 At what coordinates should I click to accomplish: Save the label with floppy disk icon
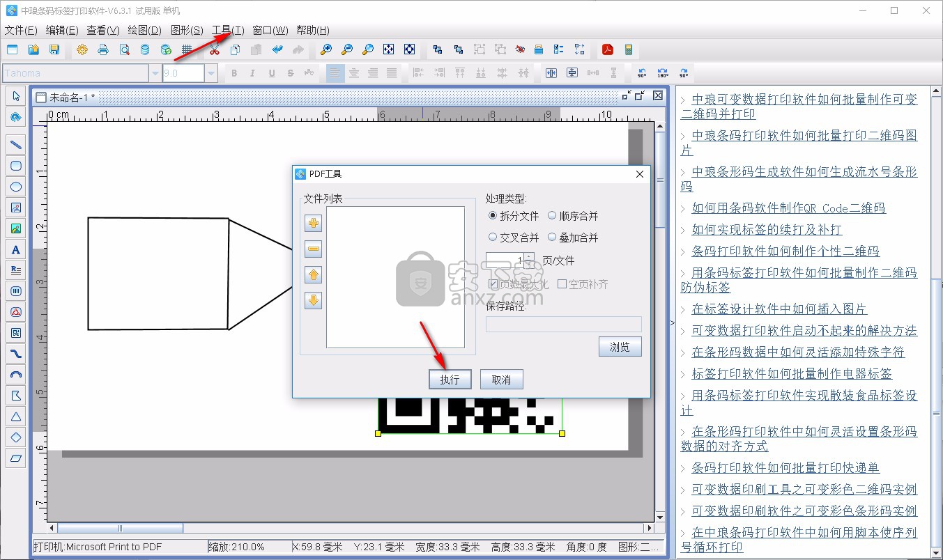(54, 49)
